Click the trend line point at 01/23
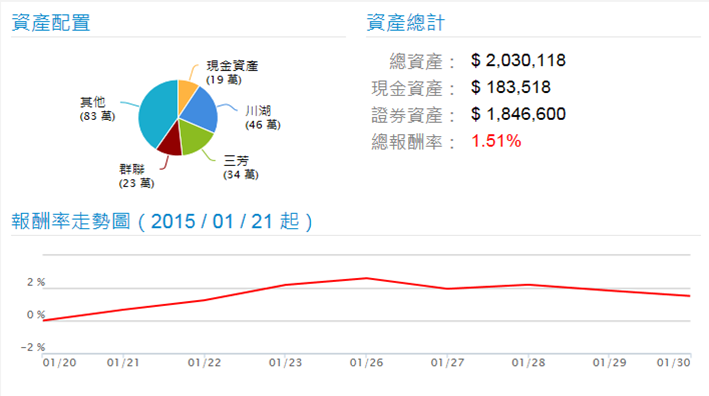The height and width of the screenshot is (396, 709). click(285, 285)
